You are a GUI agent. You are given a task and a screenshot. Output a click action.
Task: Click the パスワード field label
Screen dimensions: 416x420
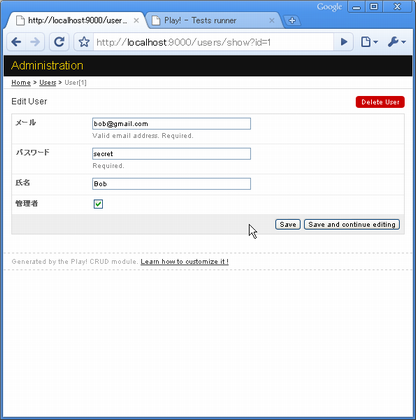point(33,152)
